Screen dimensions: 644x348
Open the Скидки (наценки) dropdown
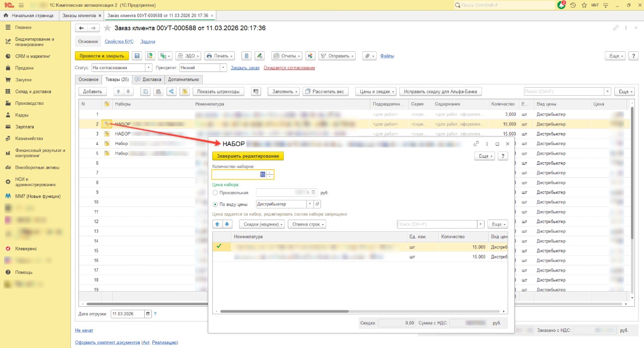(261, 224)
